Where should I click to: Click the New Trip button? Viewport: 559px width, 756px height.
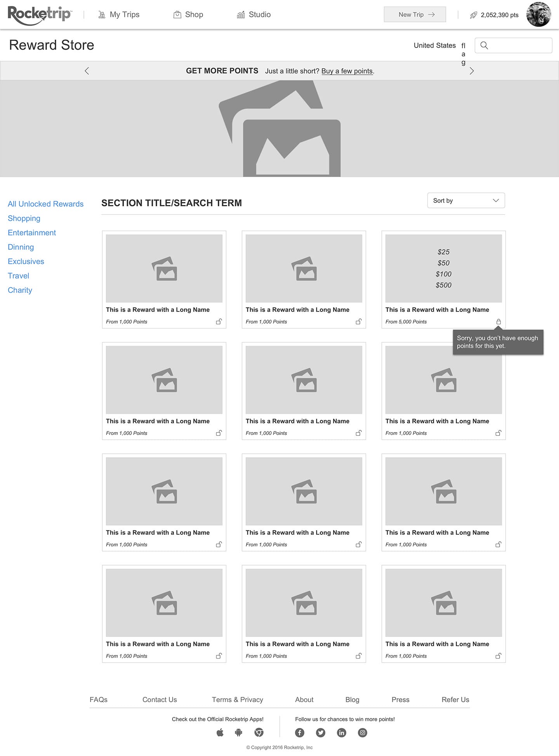point(415,15)
